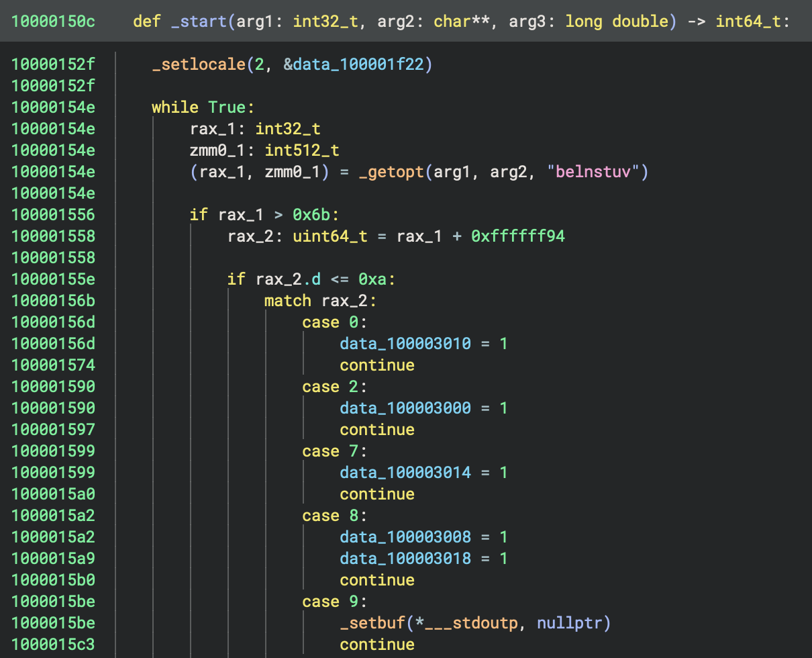This screenshot has height=658, width=812.
Task: Click the "belnstuv" option string
Action: tap(593, 172)
